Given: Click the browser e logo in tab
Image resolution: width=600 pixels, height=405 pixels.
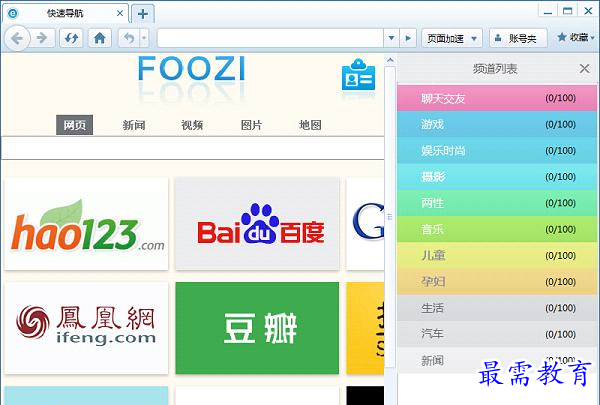Looking at the screenshot, I should [13, 13].
